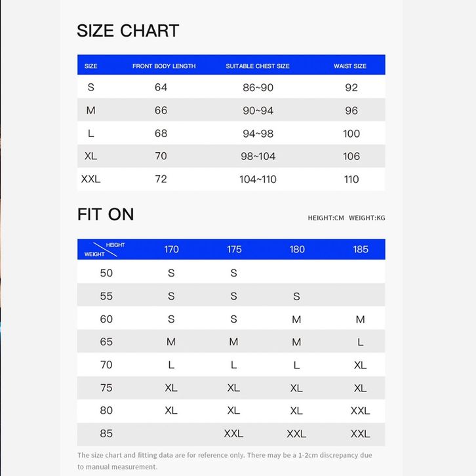Click the HEIGHT:CM unit label
476x476 pixels.
coord(326,218)
